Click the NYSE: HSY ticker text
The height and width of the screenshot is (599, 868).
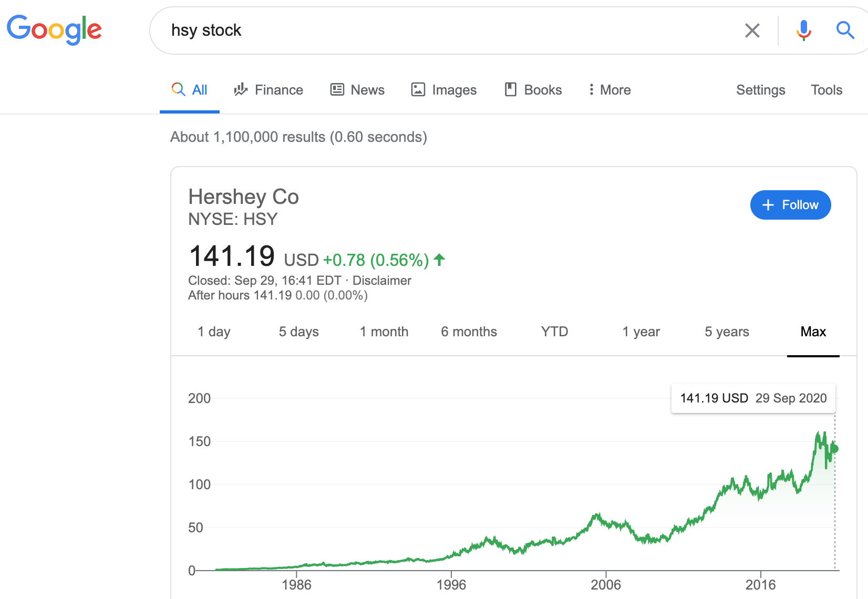(x=233, y=219)
